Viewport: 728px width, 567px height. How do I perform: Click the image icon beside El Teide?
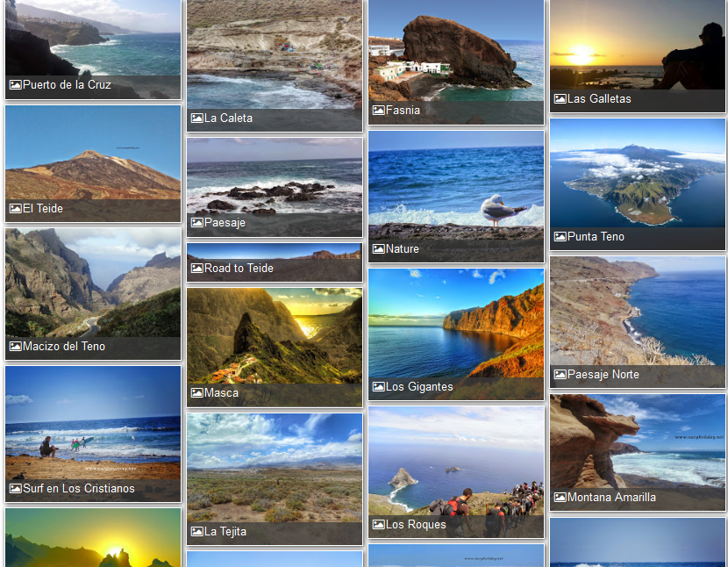click(15, 209)
